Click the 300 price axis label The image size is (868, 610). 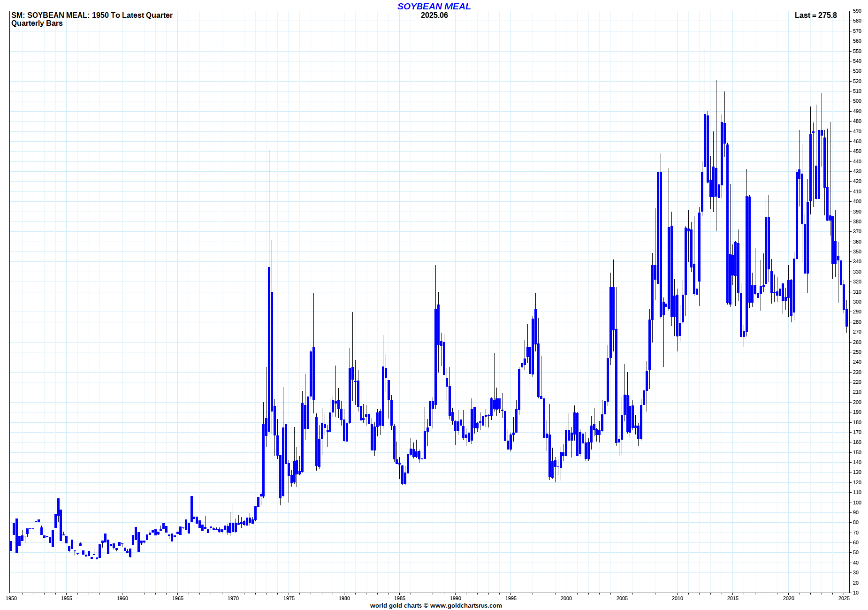[857, 302]
